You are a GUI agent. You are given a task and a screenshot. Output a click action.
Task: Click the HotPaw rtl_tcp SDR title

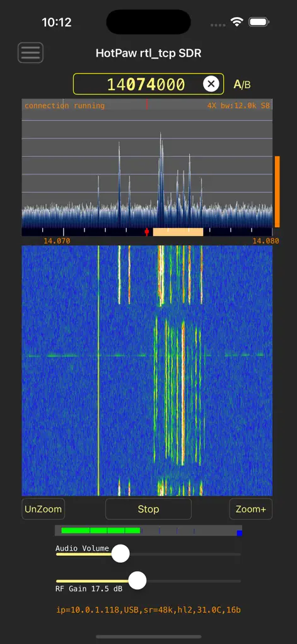tap(149, 53)
